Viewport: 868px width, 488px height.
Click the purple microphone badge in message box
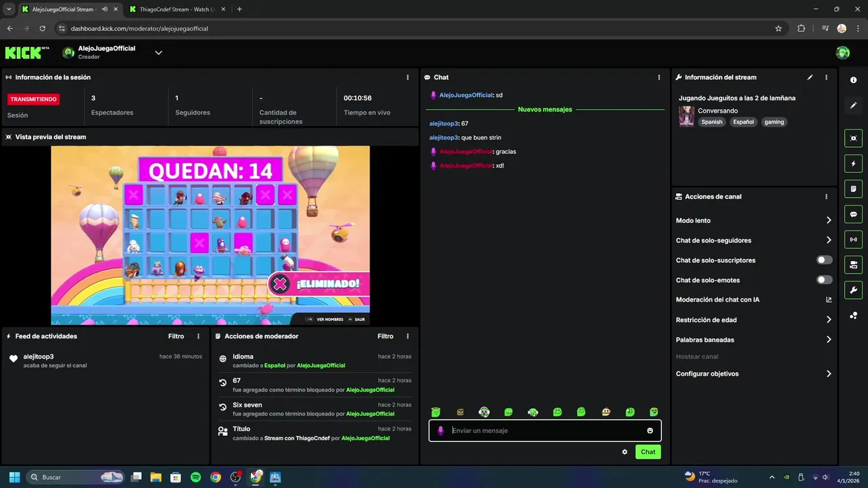441,430
